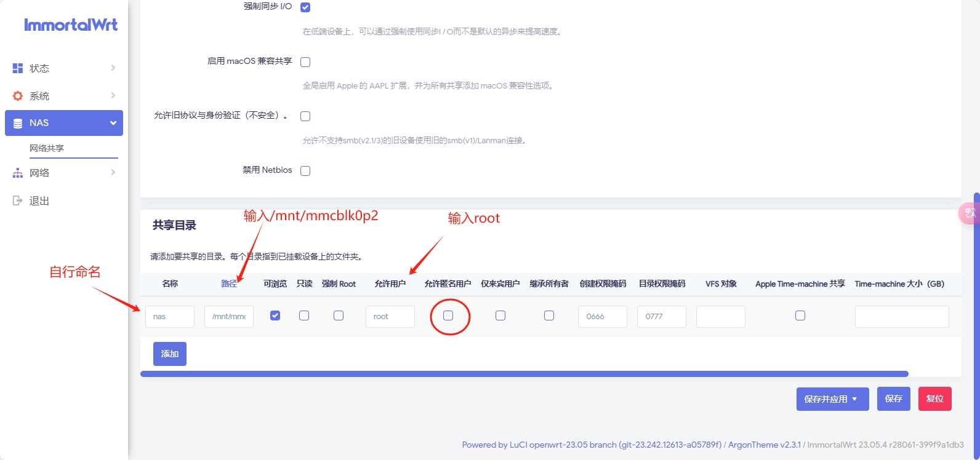Collapse the NAS menu chevron
The width and height of the screenshot is (980, 460).
[113, 123]
